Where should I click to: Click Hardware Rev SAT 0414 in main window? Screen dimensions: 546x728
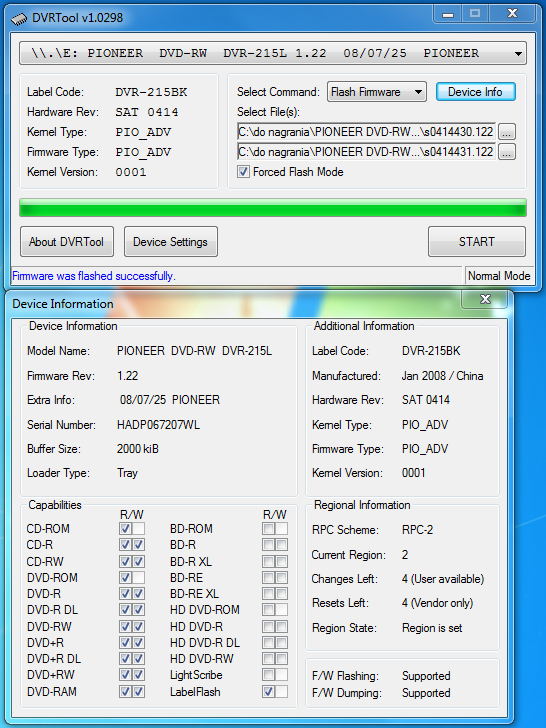pos(147,112)
